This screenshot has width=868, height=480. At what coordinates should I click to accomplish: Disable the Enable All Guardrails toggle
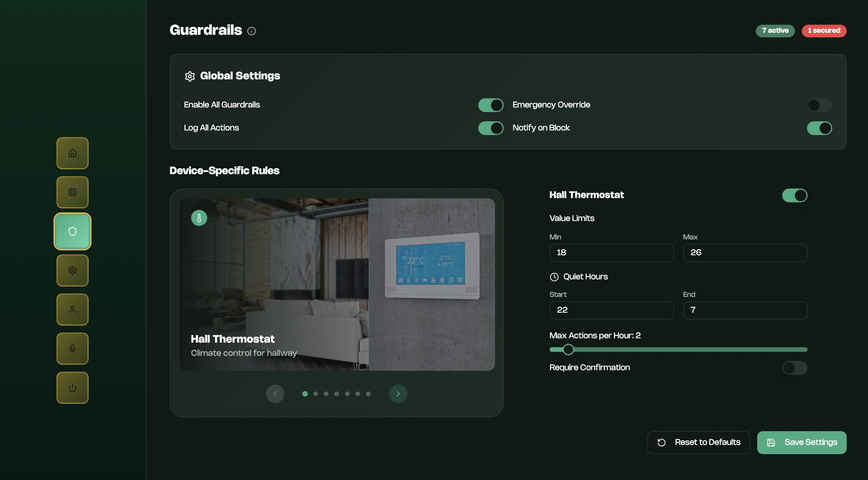point(491,105)
